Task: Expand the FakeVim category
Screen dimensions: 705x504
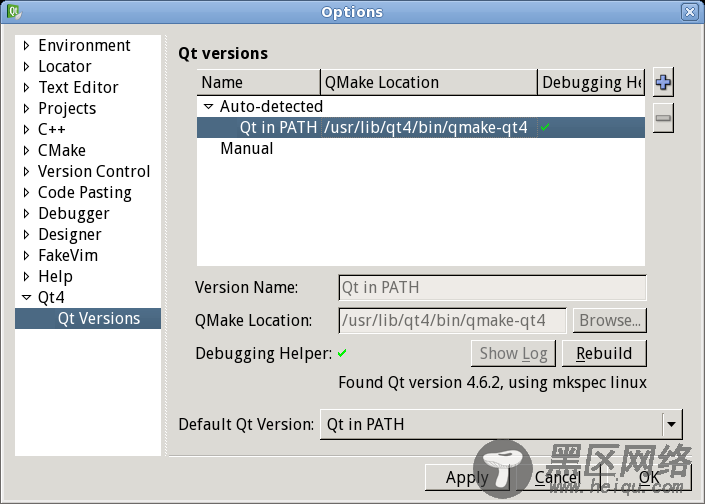Action: click(x=26, y=255)
